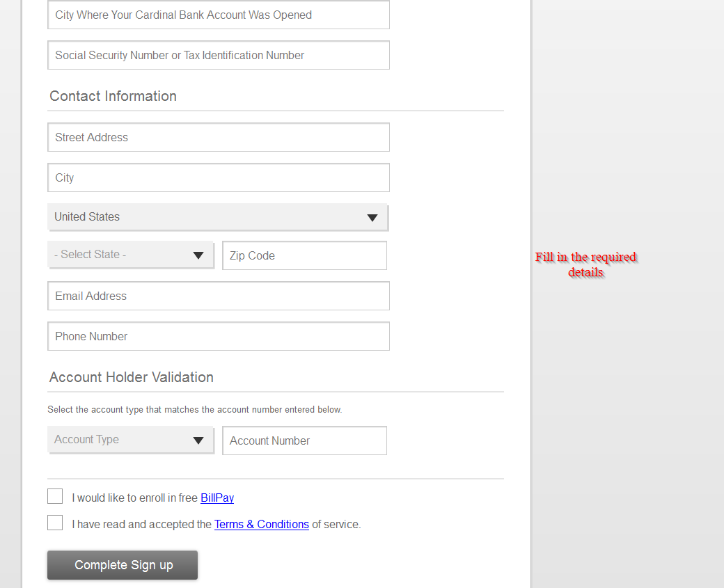Click the red 'Fill in the required details' note
This screenshot has height=588, width=724.
[585, 265]
